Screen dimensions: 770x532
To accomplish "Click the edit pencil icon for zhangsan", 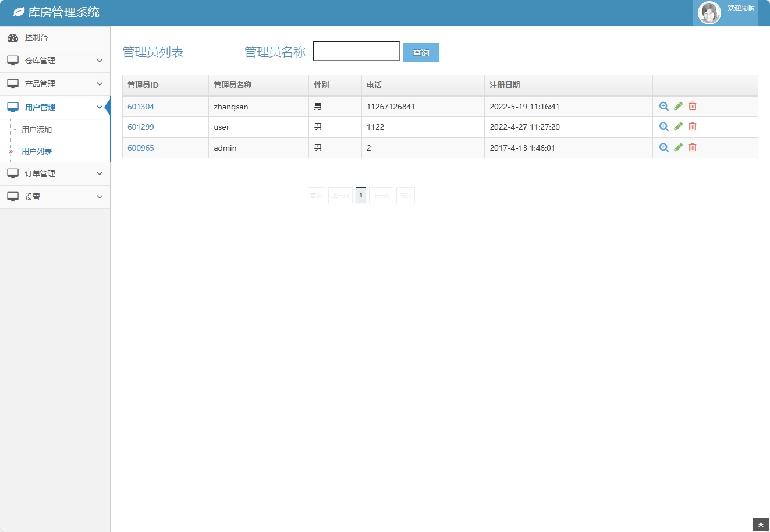I will (x=677, y=106).
